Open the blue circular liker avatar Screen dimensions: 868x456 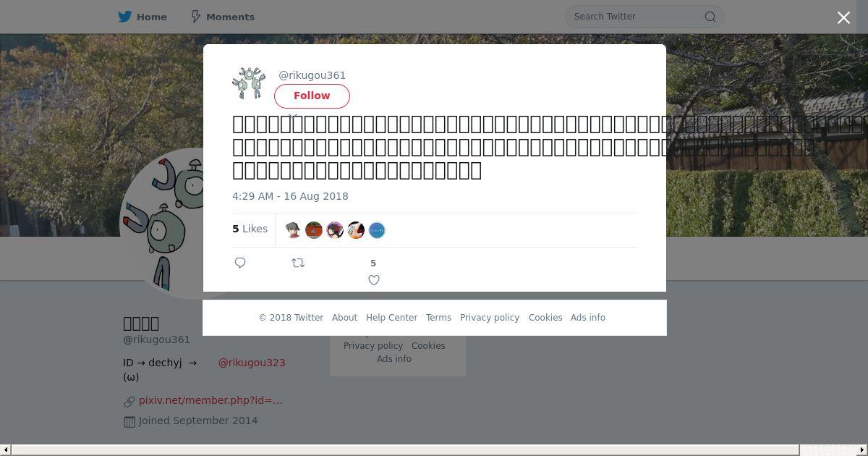click(x=377, y=230)
